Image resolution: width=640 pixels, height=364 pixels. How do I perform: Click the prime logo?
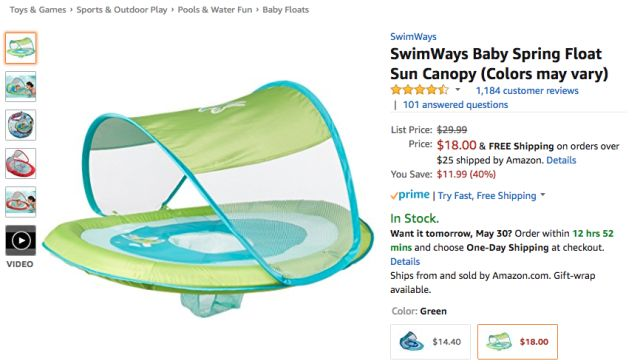coord(410,195)
